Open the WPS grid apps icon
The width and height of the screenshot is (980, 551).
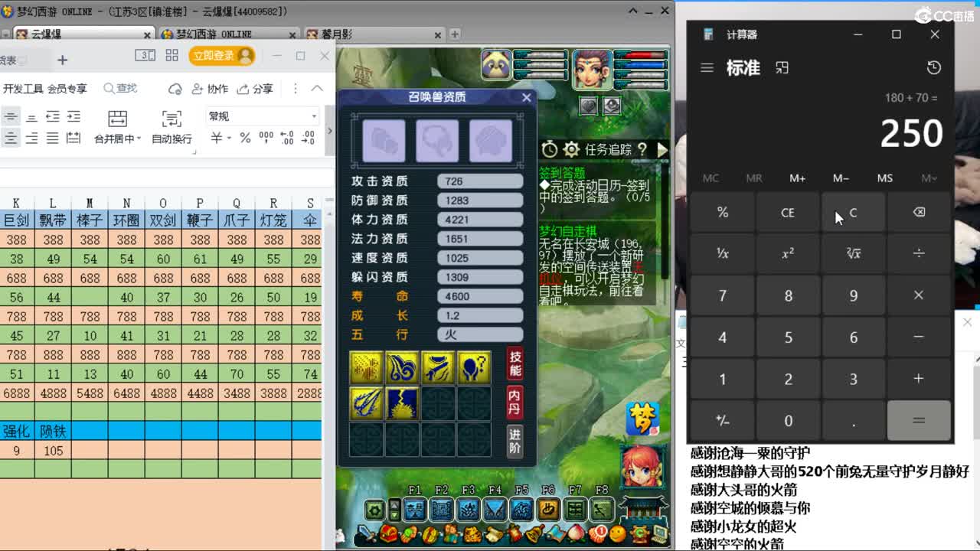tap(171, 56)
